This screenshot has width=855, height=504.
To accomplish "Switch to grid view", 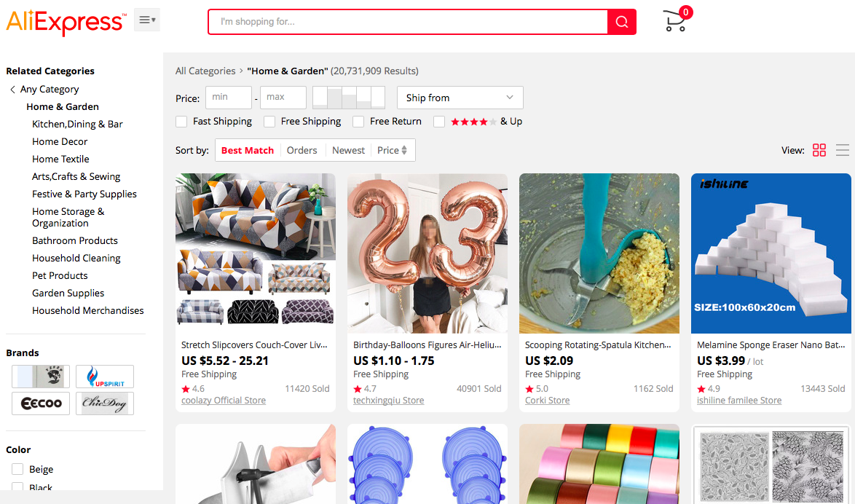I will pos(819,150).
